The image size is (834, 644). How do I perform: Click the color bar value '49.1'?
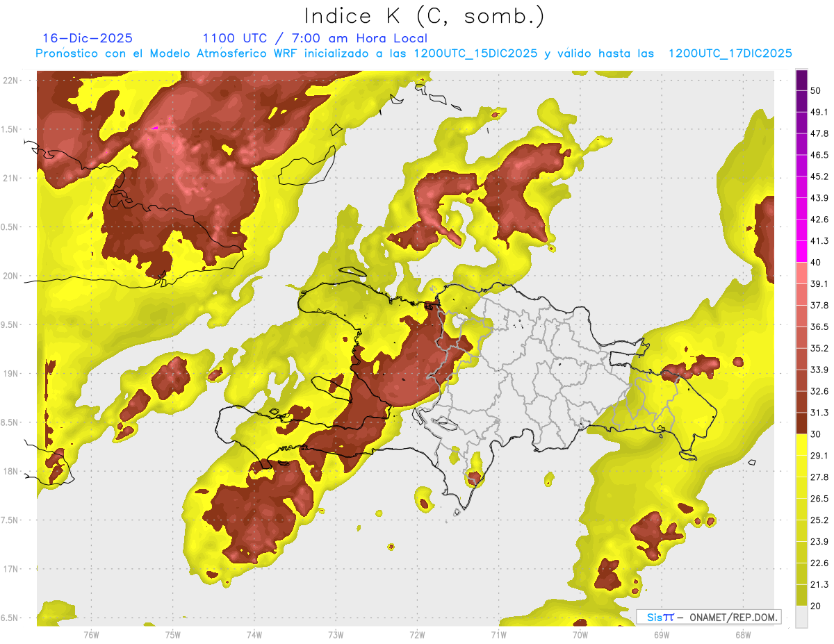point(819,112)
